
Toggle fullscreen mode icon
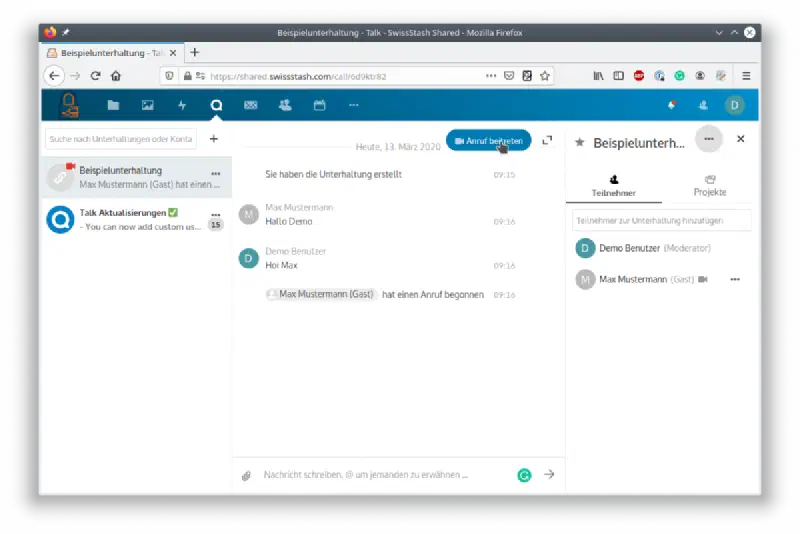click(x=547, y=140)
